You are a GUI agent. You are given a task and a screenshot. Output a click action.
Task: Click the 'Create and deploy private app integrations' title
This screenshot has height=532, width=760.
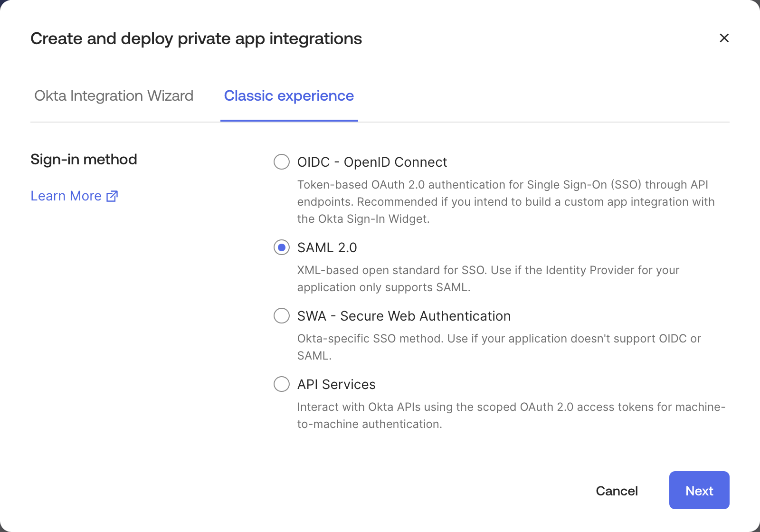[x=196, y=38]
